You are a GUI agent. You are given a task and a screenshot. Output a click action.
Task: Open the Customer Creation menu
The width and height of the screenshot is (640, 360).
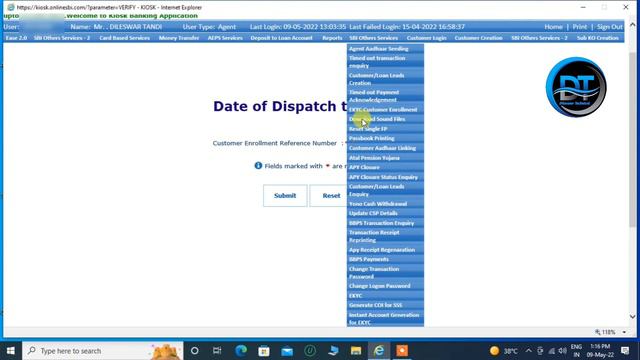(478, 38)
